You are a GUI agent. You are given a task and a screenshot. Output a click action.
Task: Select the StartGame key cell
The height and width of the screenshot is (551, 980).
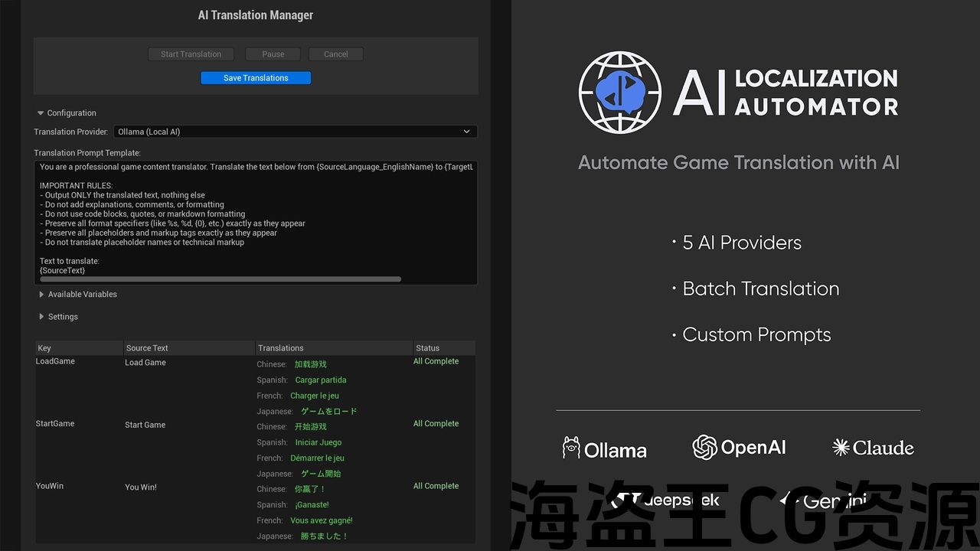click(55, 424)
